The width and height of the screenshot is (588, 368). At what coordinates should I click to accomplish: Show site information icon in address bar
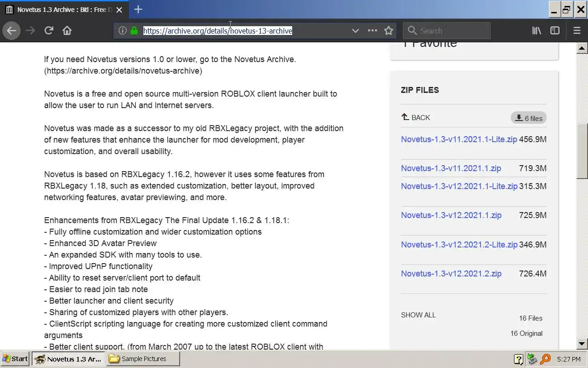[x=122, y=31]
